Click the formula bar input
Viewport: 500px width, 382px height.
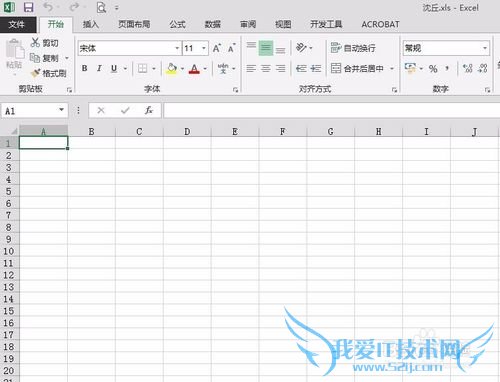tap(332, 110)
